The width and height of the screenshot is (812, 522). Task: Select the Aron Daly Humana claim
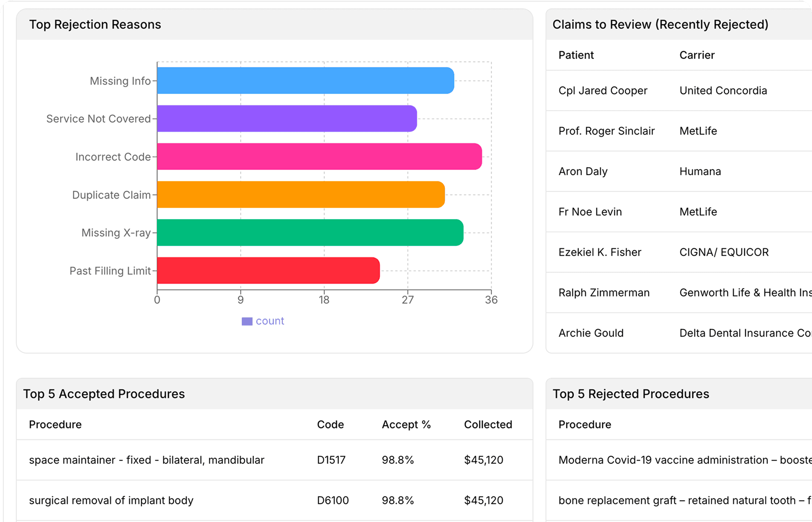coord(583,172)
